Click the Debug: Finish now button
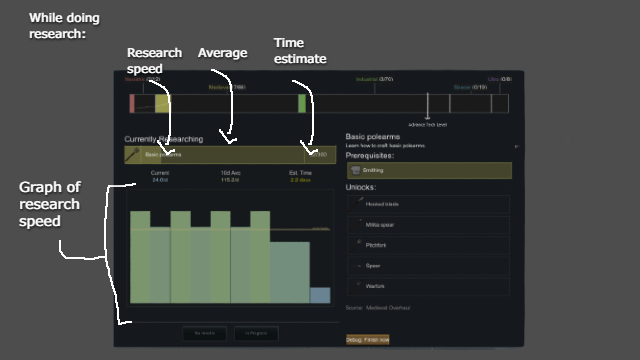 coord(367,340)
